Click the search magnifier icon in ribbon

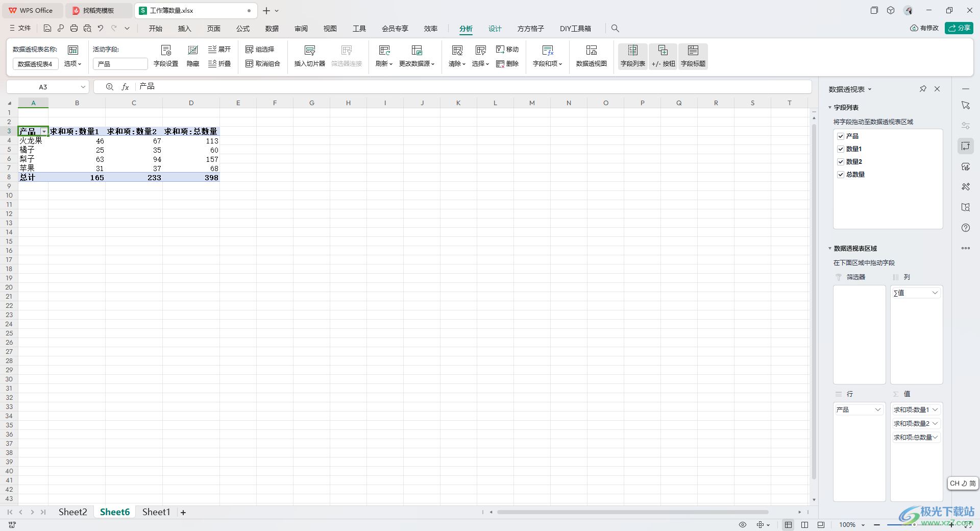tap(615, 29)
